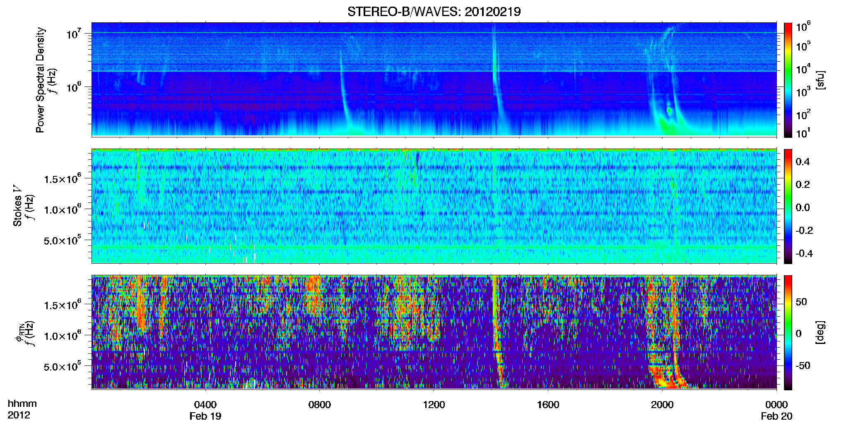
Task: Click the 0800 time tick label
Action: click(320, 405)
